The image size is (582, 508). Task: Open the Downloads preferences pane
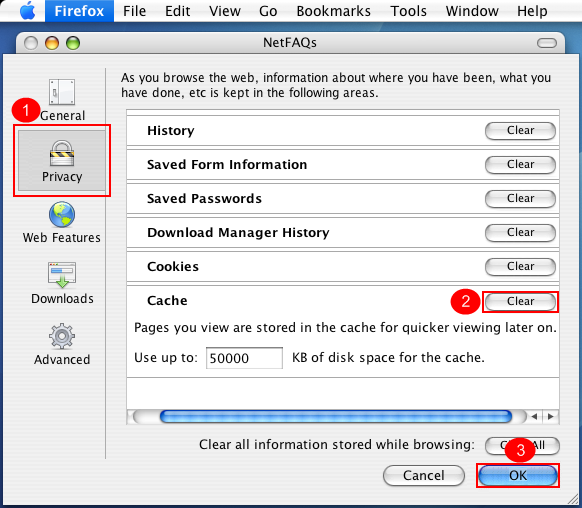[x=62, y=284]
